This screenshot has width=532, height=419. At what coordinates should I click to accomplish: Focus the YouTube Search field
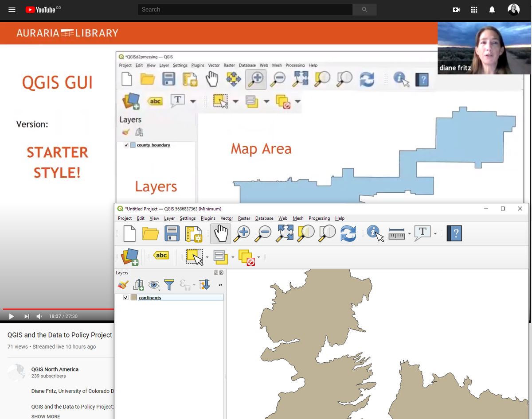coord(245,10)
